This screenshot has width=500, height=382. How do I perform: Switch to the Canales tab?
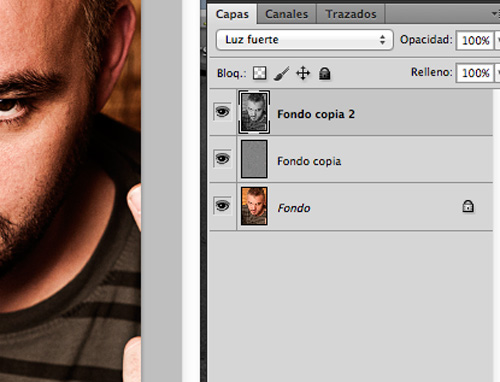287,14
